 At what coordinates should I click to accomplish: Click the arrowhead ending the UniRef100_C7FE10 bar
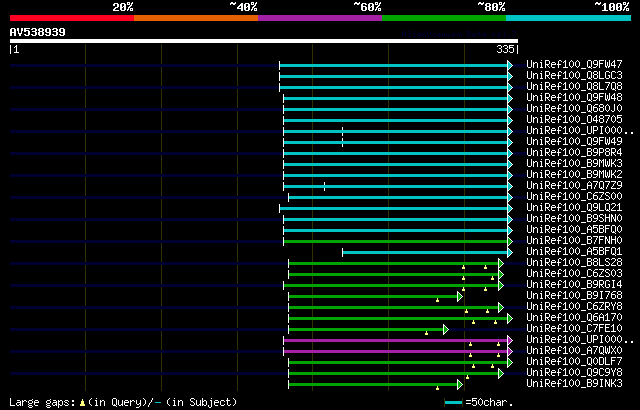[x=446, y=330]
